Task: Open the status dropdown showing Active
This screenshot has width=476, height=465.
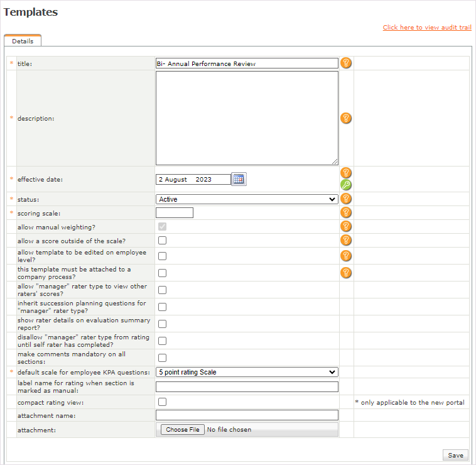Action: click(247, 199)
